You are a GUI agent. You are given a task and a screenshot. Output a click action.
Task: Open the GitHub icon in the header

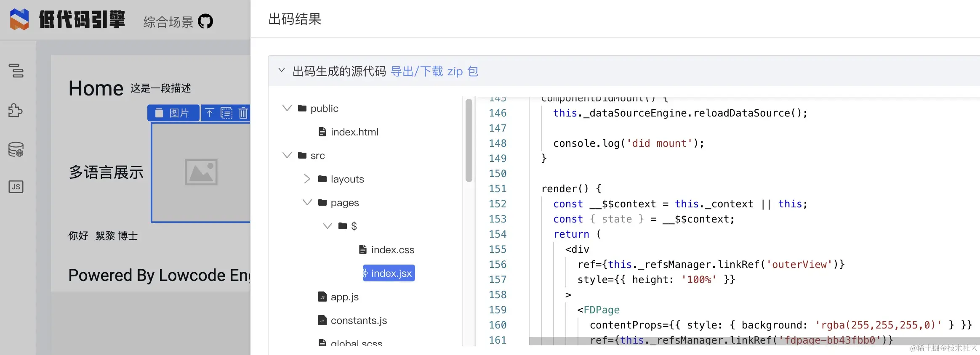click(x=205, y=21)
